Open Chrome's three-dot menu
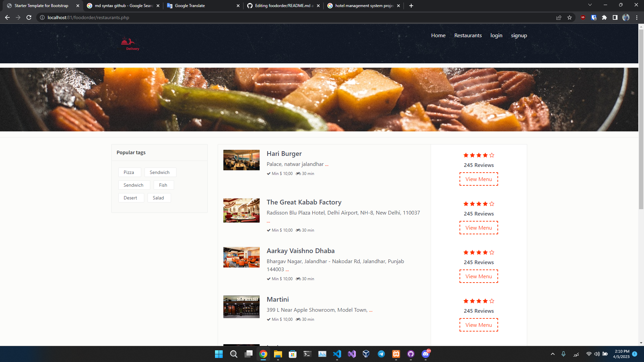This screenshot has width=644, height=362. pyautogui.click(x=637, y=17)
